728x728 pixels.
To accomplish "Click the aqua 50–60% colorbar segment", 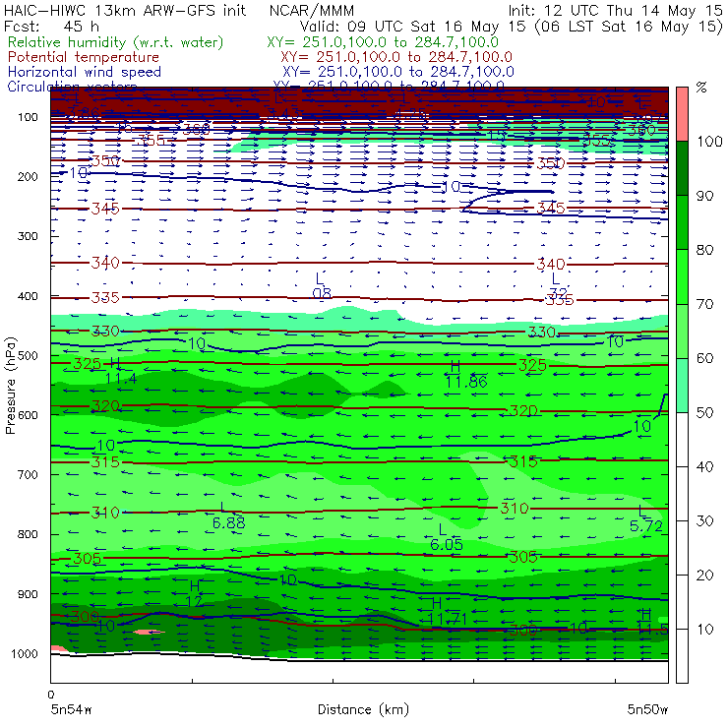I will tap(682, 385).
